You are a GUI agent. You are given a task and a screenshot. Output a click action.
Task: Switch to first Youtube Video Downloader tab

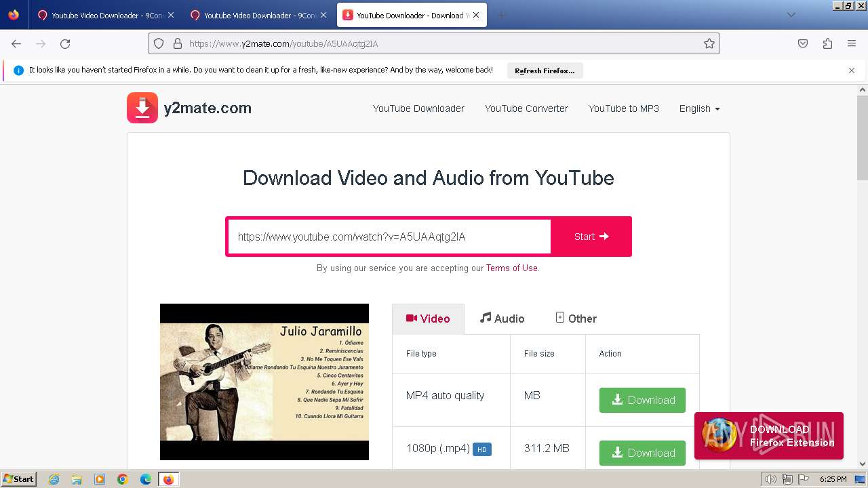click(x=106, y=15)
